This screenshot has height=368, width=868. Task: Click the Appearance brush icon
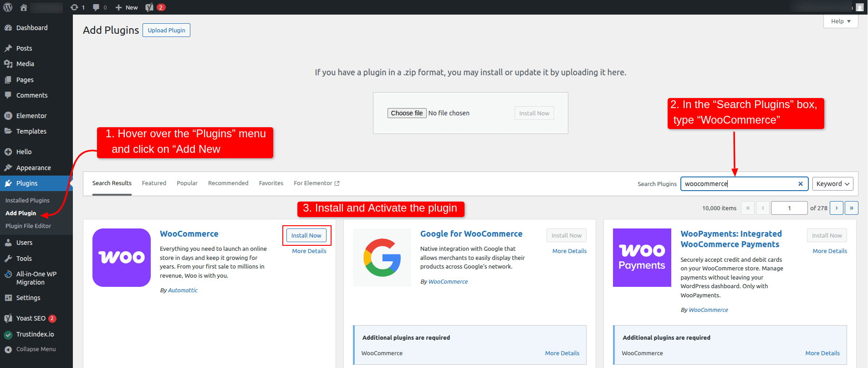pyautogui.click(x=8, y=168)
